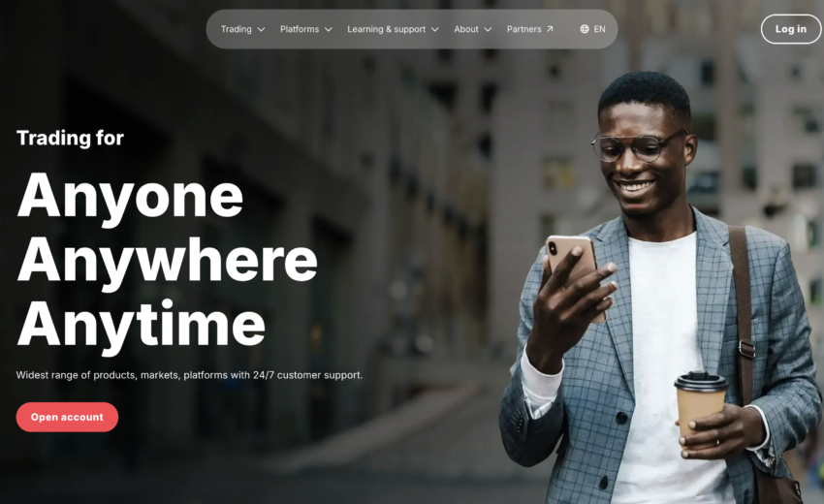The height and width of the screenshot is (504, 824).
Task: Expand the Learning & support chevron
Action: click(435, 29)
